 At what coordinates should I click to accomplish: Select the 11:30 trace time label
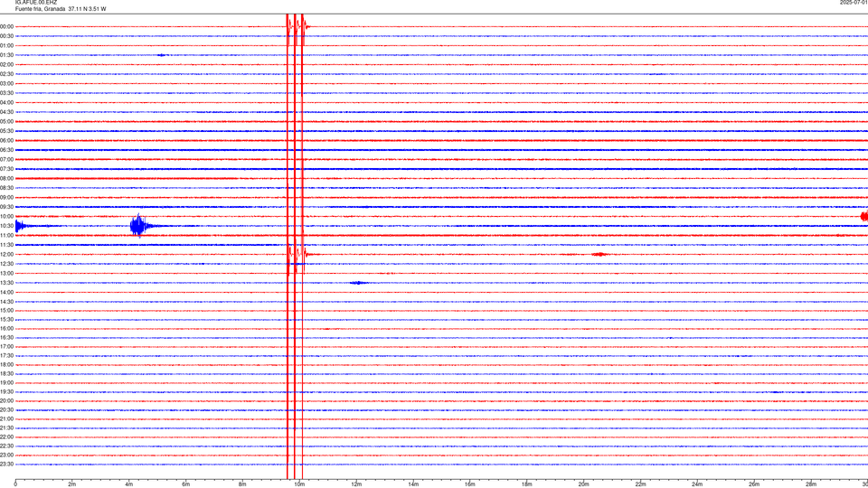[6, 245]
